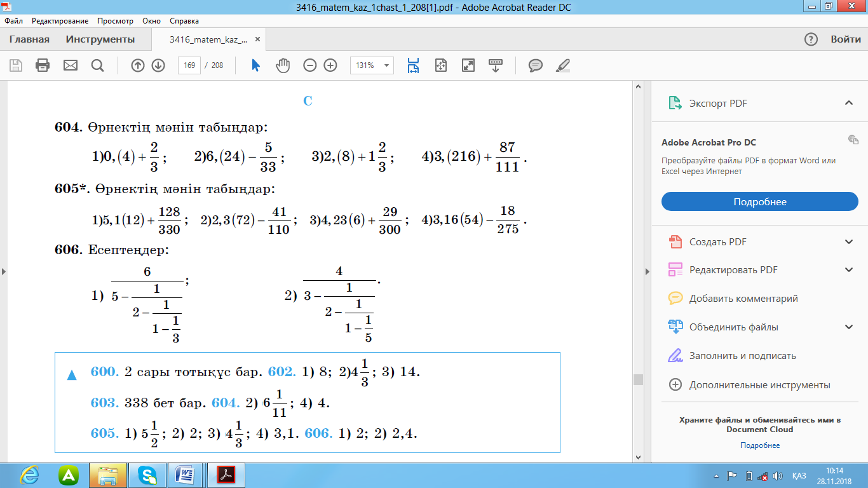Open the Справка menu

(185, 21)
